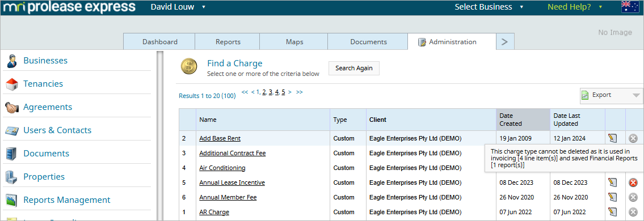Image resolution: width=644 pixels, height=221 pixels.
Task: Open the David Louw user dropdown
Action: coord(178,7)
